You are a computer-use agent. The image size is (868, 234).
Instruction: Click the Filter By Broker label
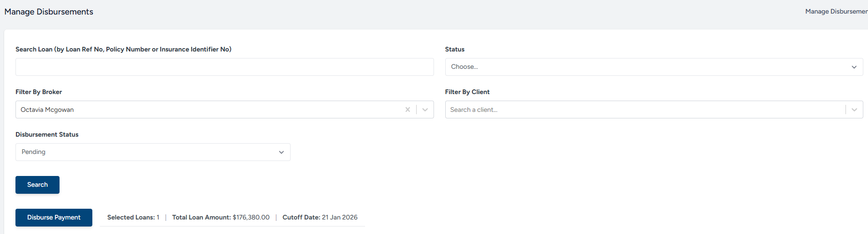[x=38, y=92]
